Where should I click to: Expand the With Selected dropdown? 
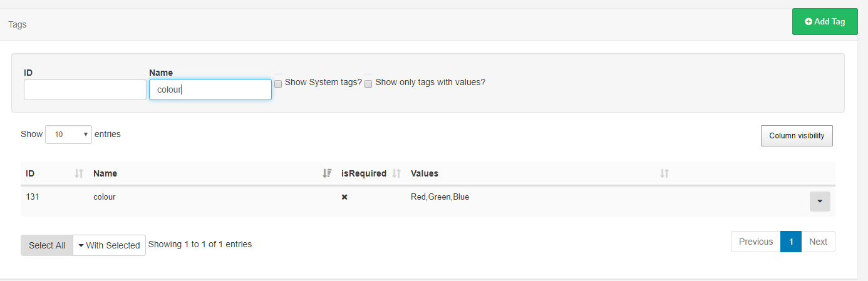click(x=110, y=245)
